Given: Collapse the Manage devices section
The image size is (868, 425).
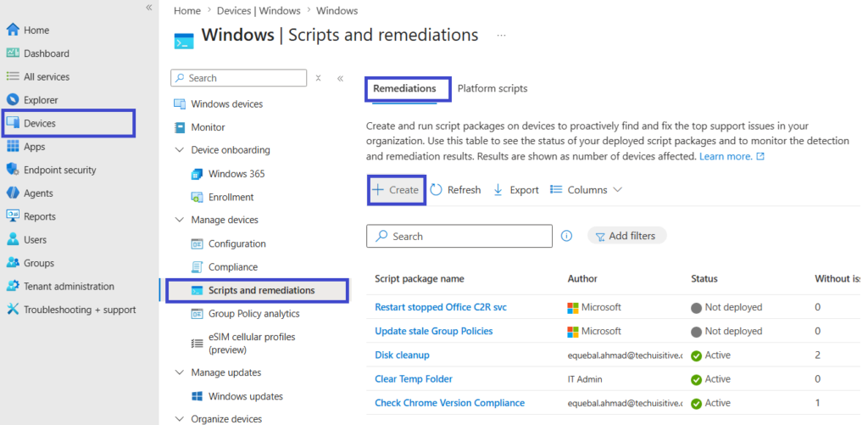Looking at the screenshot, I should click(180, 220).
